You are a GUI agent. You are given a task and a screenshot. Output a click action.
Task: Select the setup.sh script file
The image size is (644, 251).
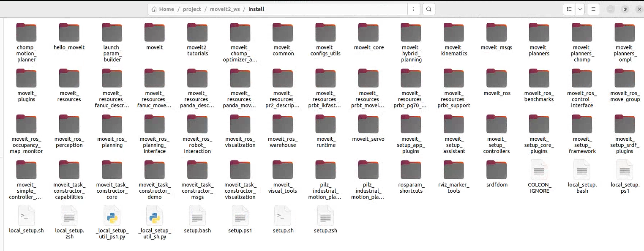pyautogui.click(x=283, y=215)
